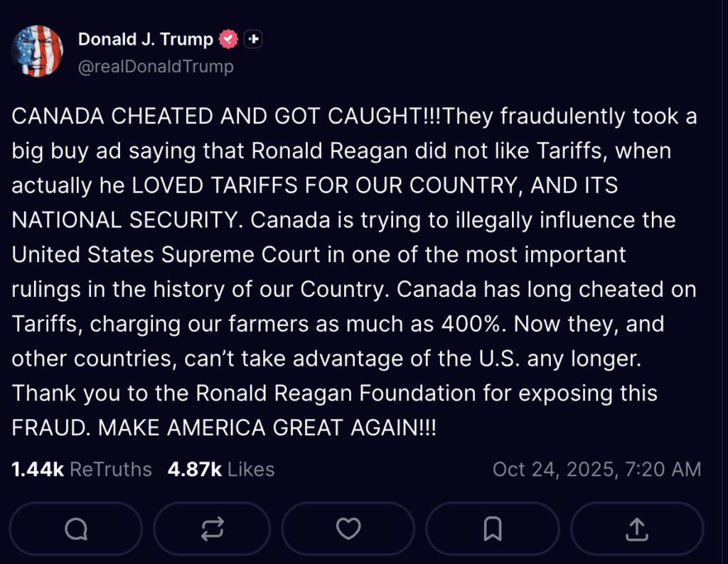Screen dimensions: 728x564
Task: Click the word "FRAUD" in the last line
Action: coord(48,428)
